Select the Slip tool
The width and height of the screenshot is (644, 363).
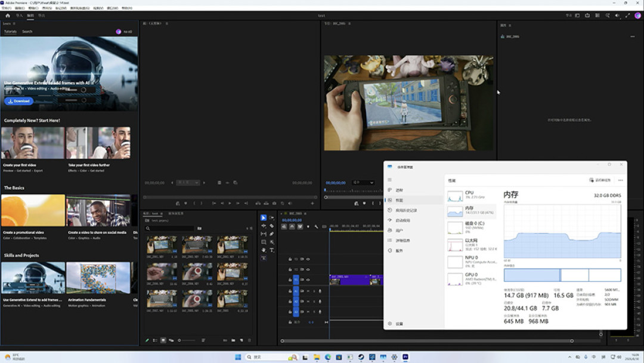point(264,234)
